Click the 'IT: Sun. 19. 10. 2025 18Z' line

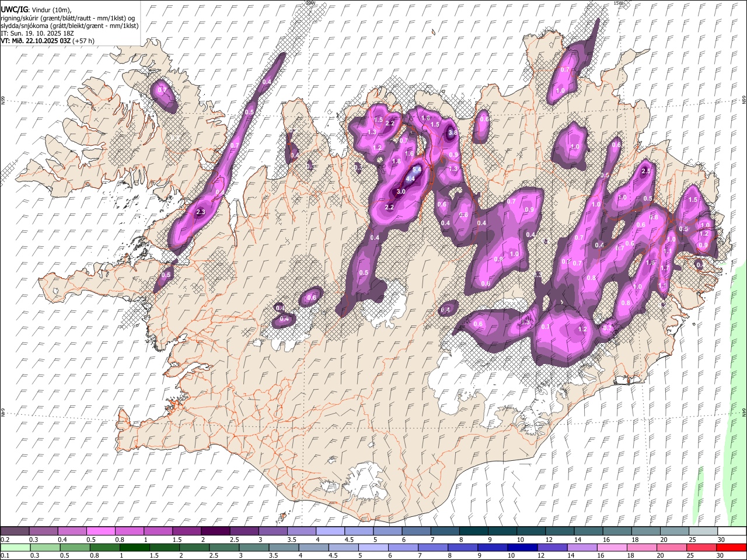(x=37, y=33)
